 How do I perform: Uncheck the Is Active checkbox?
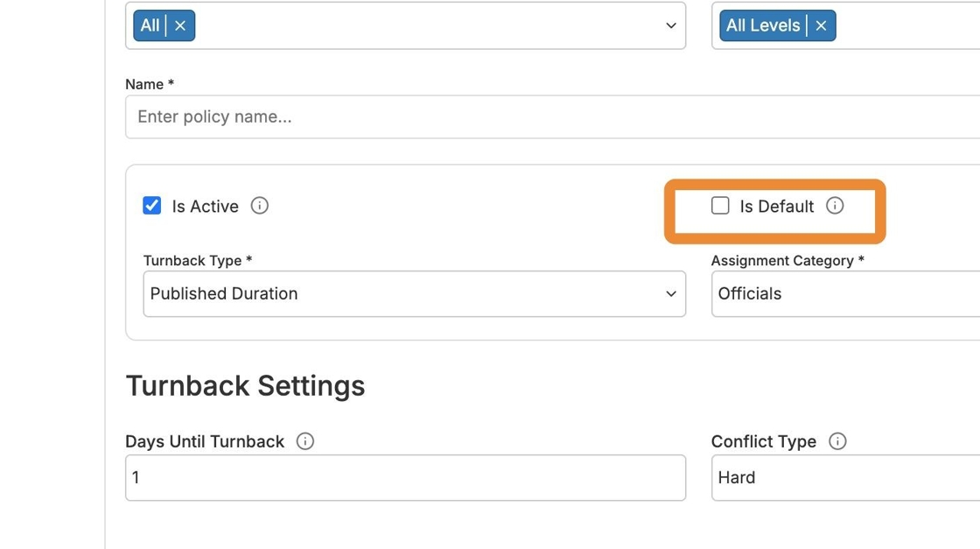[x=152, y=206]
